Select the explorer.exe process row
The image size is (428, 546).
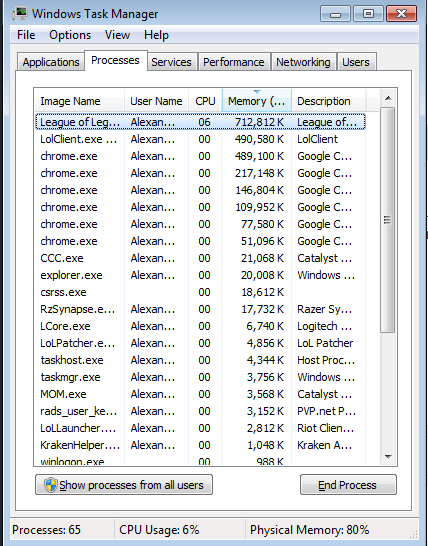[200, 275]
